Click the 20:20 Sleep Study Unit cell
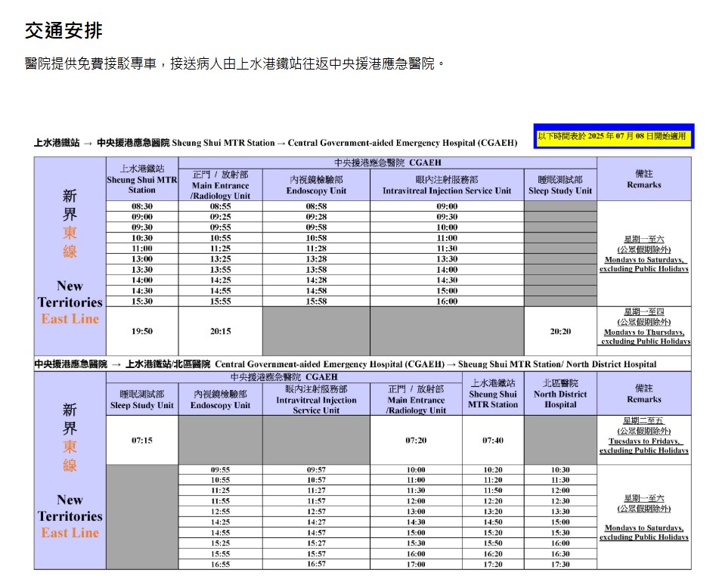The height and width of the screenshot is (588, 716). 560,331
